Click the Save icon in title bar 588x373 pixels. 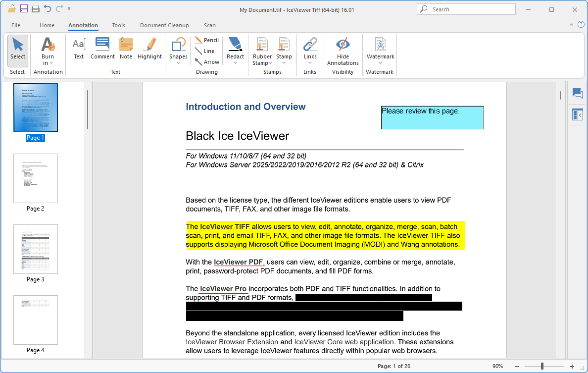tap(24, 9)
